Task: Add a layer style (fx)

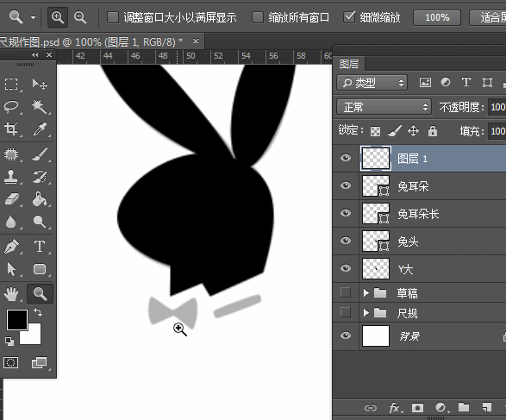Action: point(396,408)
